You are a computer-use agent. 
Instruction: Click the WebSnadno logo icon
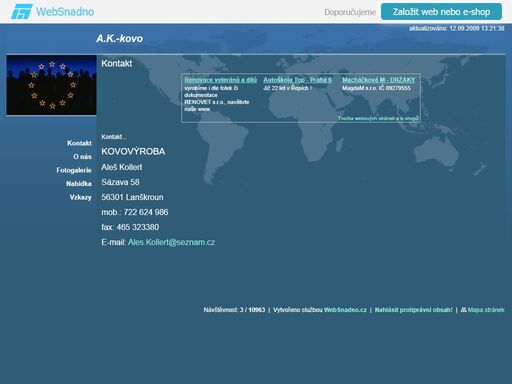click(22, 12)
